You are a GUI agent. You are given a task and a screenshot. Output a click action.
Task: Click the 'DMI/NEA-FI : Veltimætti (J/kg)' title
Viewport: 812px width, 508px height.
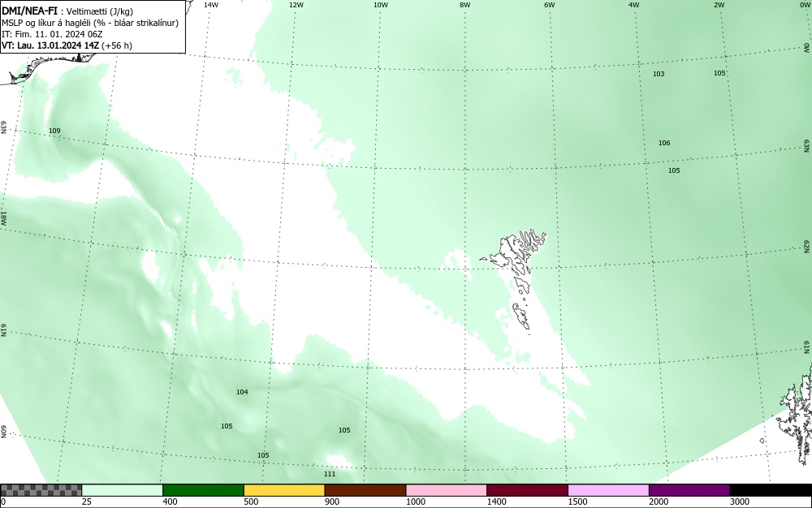point(67,11)
